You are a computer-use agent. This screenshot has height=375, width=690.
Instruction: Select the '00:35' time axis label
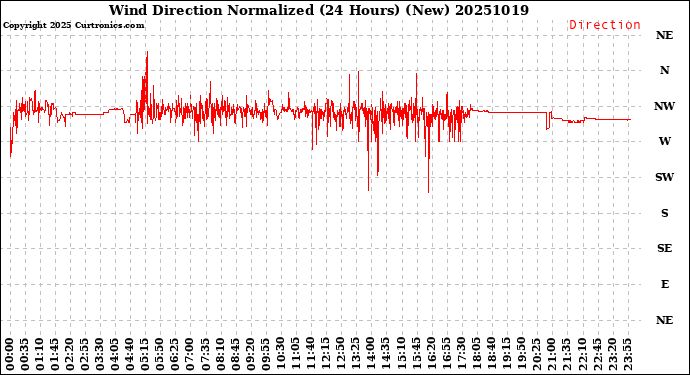coord(25,355)
